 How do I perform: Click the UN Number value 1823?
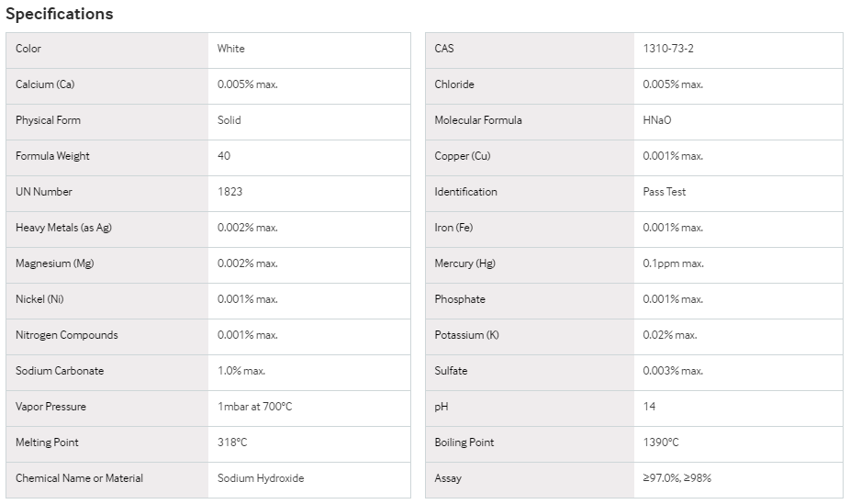pos(229,192)
